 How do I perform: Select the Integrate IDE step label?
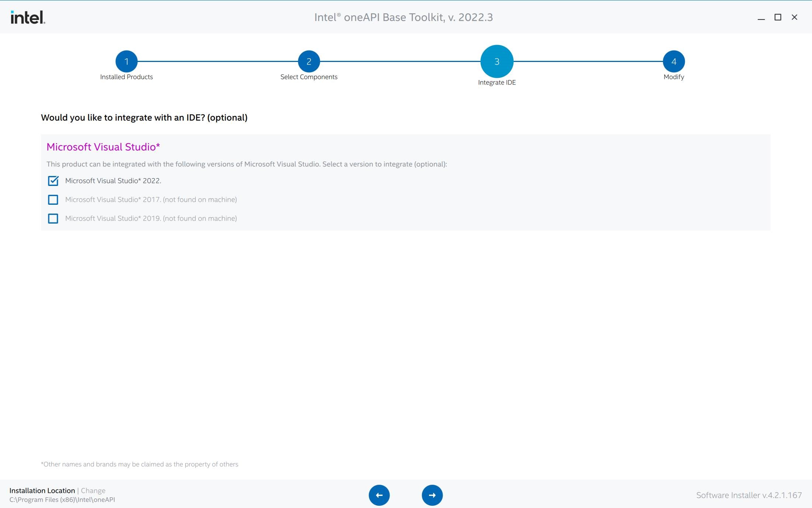(x=497, y=82)
